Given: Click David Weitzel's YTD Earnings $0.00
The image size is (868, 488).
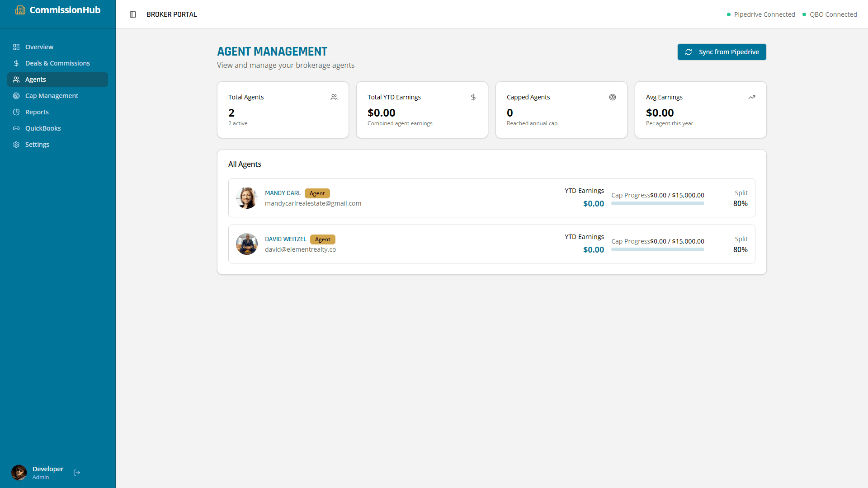Looking at the screenshot, I should [594, 249].
